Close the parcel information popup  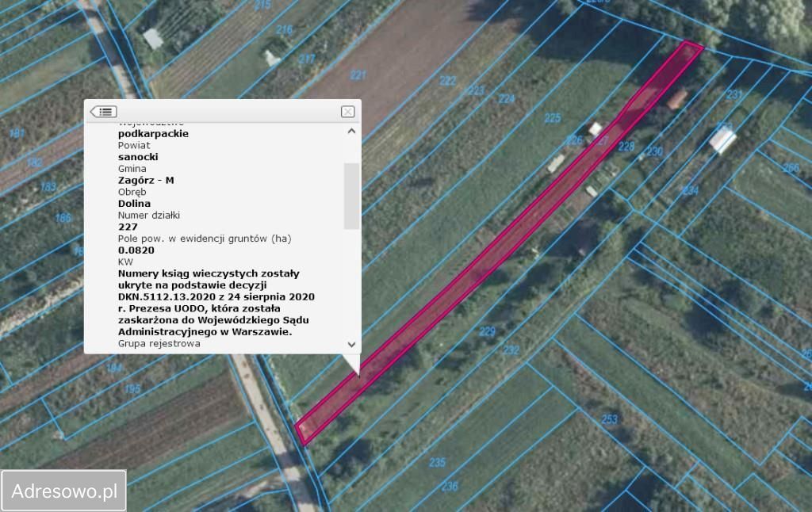pyautogui.click(x=347, y=112)
